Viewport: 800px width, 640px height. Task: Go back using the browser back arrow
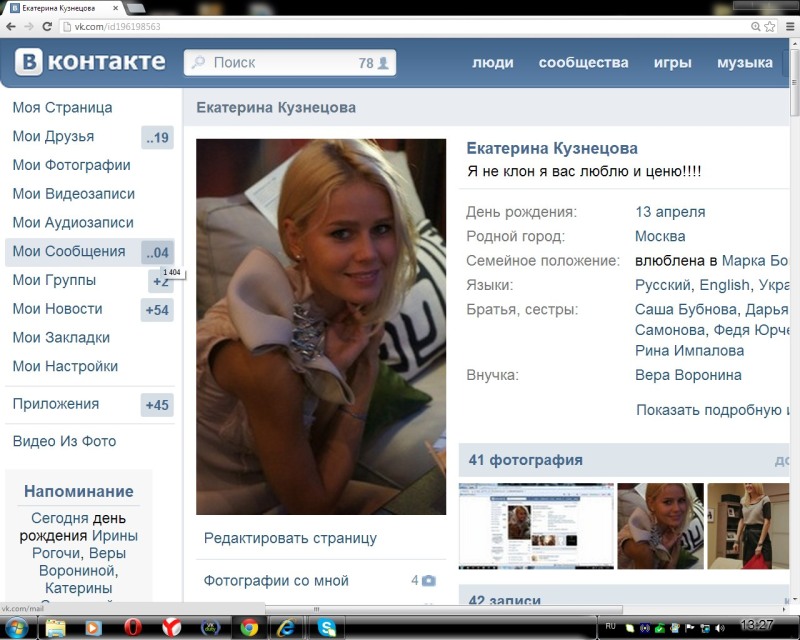[x=11, y=26]
